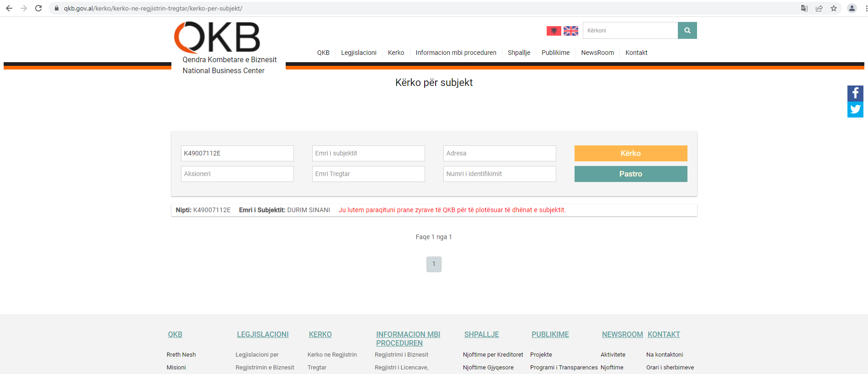Open the Legjislacioni menu item

[x=358, y=53]
